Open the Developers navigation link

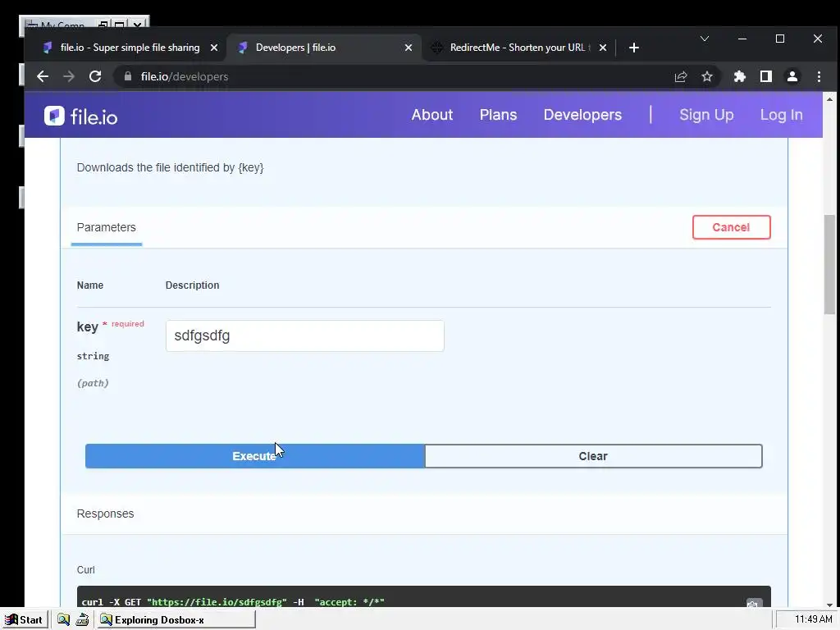point(582,115)
